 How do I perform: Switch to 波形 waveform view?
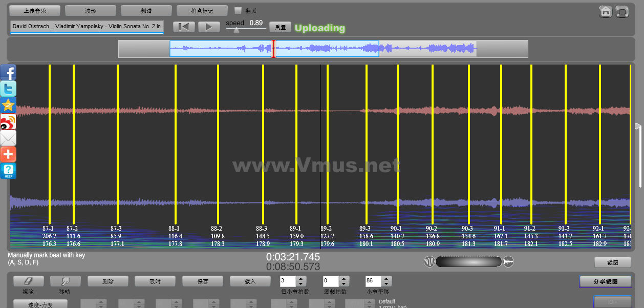point(91,10)
